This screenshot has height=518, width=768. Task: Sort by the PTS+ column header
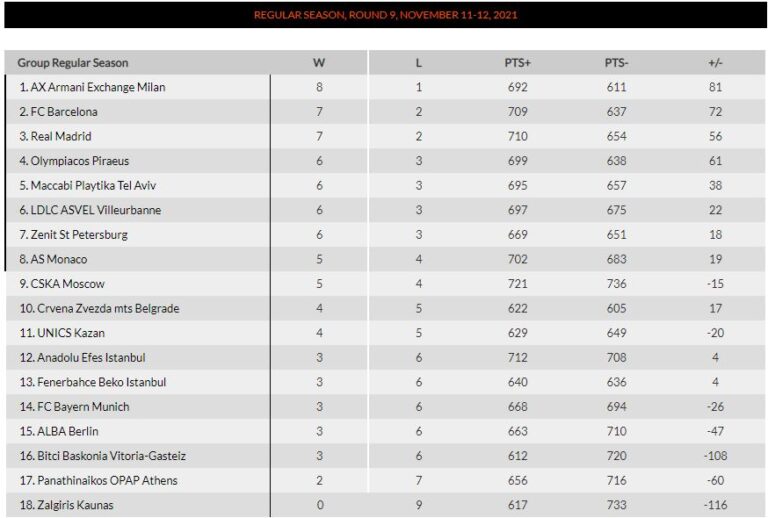[x=517, y=63]
